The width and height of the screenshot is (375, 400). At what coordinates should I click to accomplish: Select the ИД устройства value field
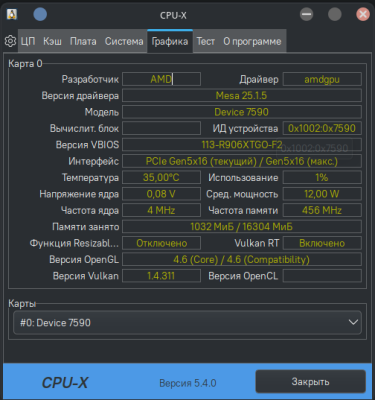pos(322,128)
